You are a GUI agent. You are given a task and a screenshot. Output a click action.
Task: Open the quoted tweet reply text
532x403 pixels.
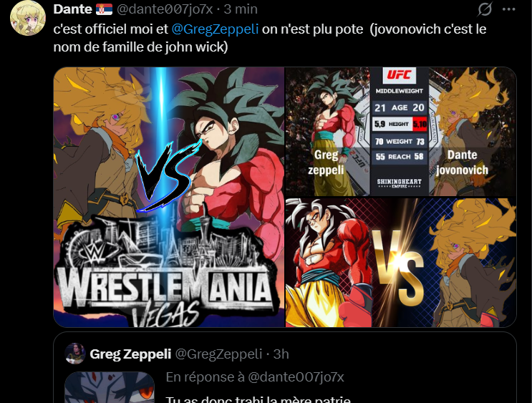click(x=258, y=399)
